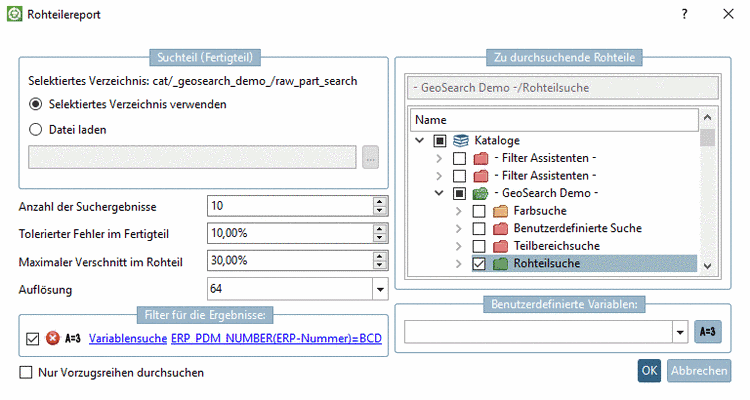Click the Benutzerdefinierte Suche folder icon
The width and height of the screenshot is (750, 400).
pos(500,229)
